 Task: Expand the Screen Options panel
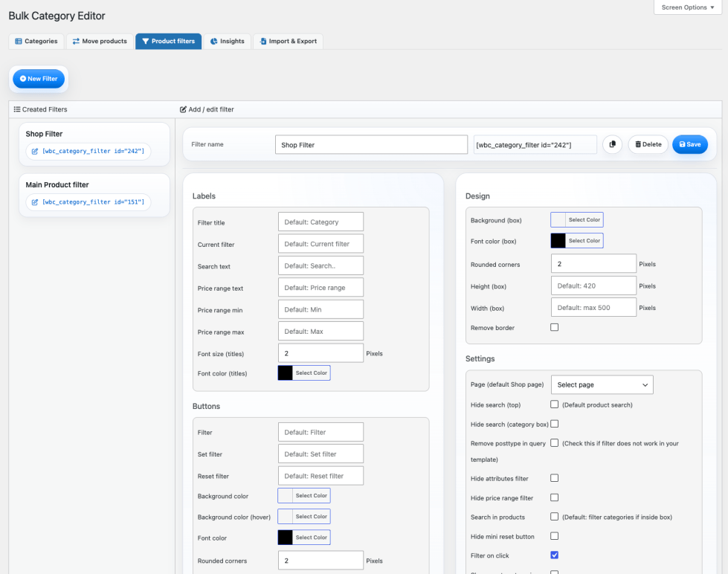coord(688,7)
